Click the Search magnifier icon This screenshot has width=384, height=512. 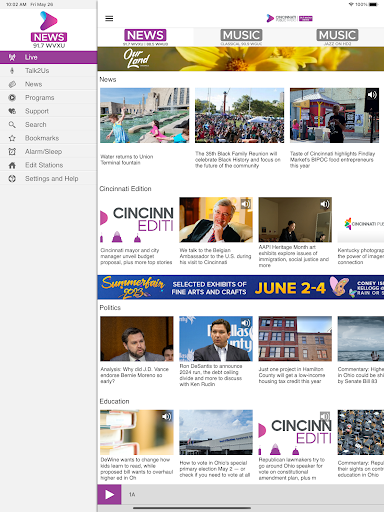tap(12, 125)
